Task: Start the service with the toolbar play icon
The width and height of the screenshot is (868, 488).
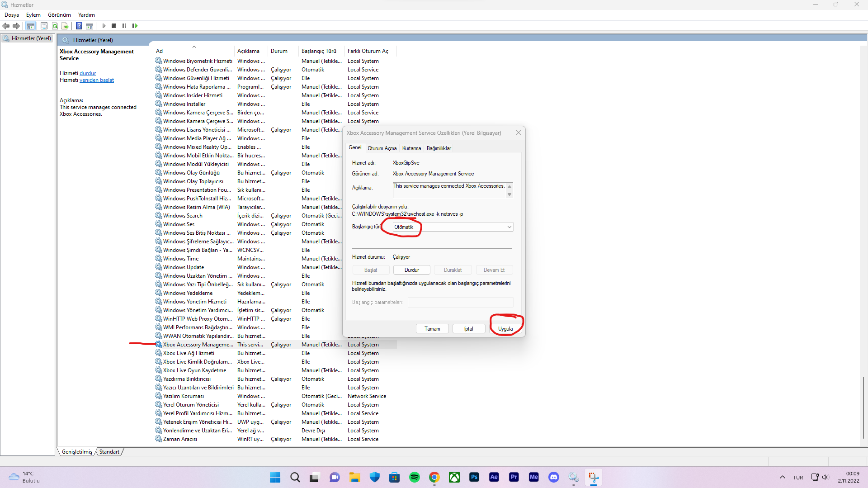Action: point(104,26)
